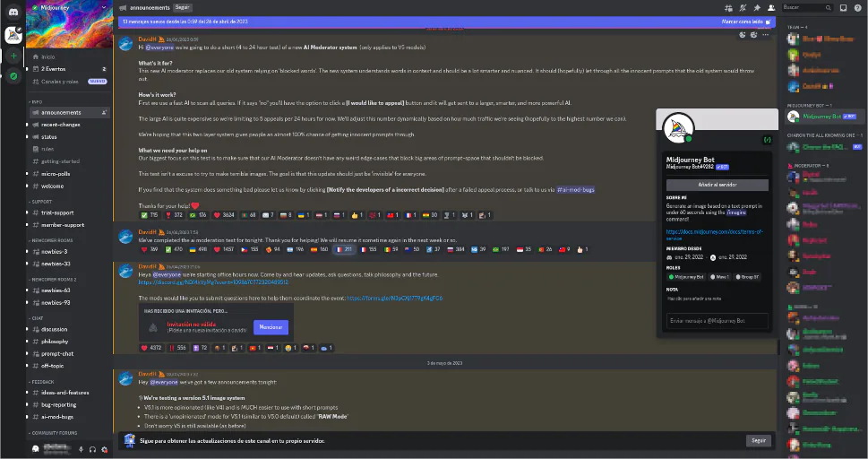The width and height of the screenshot is (868, 459).
Task: Toggle the member list icon
Action: (x=771, y=8)
